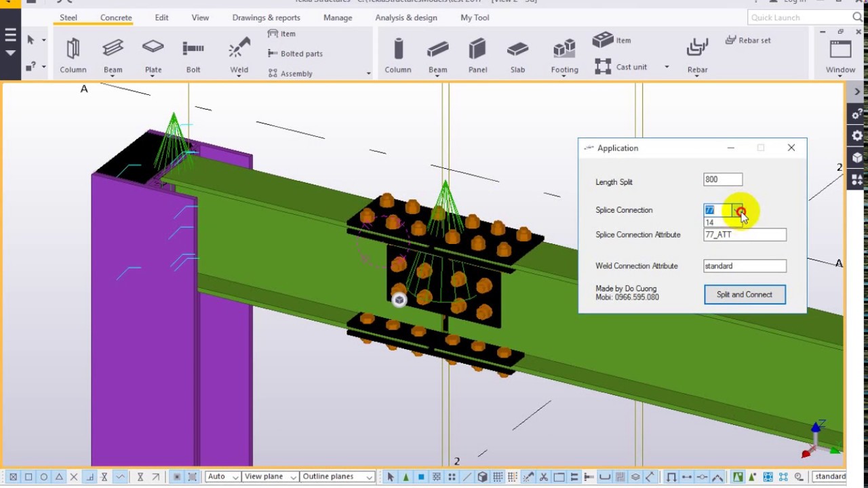Open the View tab
The width and height of the screenshot is (868, 488).
point(200,18)
